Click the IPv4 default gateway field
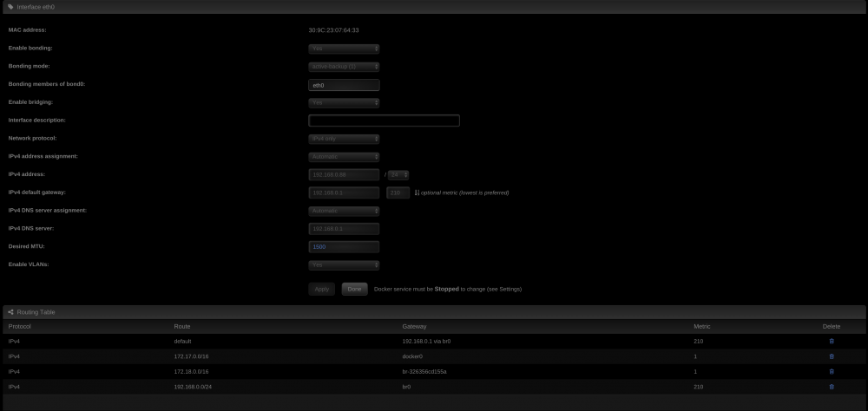Viewport: 868px width, 411px height. pos(344,192)
